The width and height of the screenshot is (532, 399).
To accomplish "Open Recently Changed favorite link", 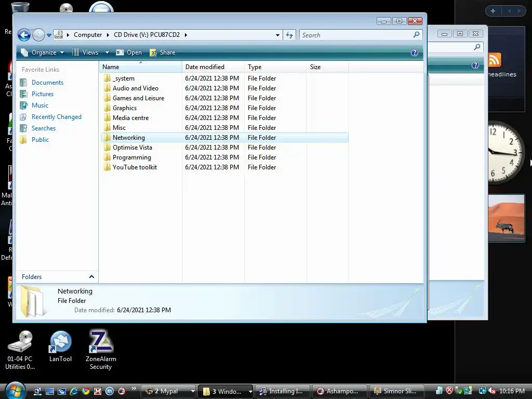I will pyautogui.click(x=56, y=117).
